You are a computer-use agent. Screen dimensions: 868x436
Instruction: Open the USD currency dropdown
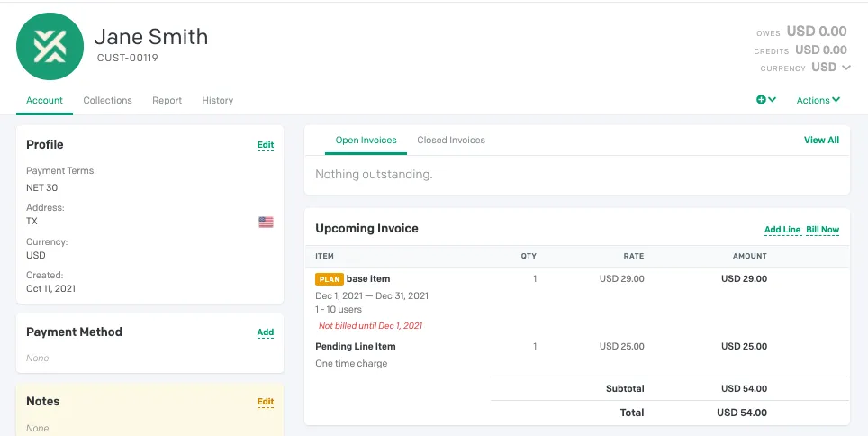coord(831,68)
